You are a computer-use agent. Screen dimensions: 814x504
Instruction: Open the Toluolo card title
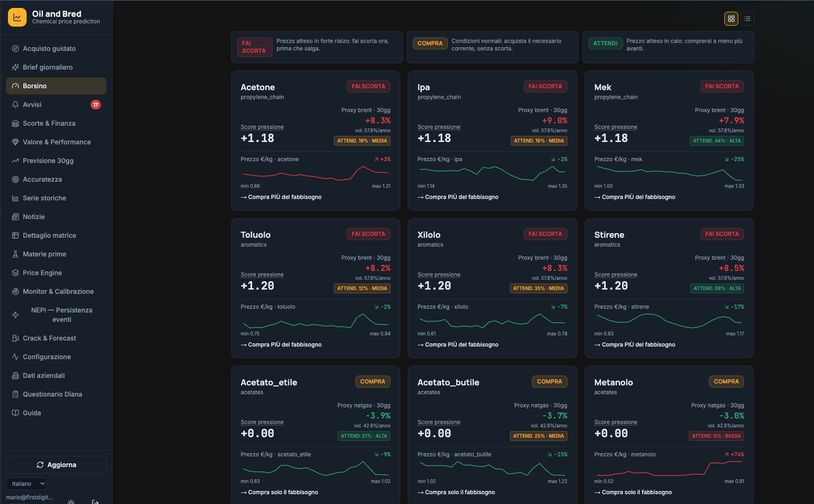[x=255, y=235]
